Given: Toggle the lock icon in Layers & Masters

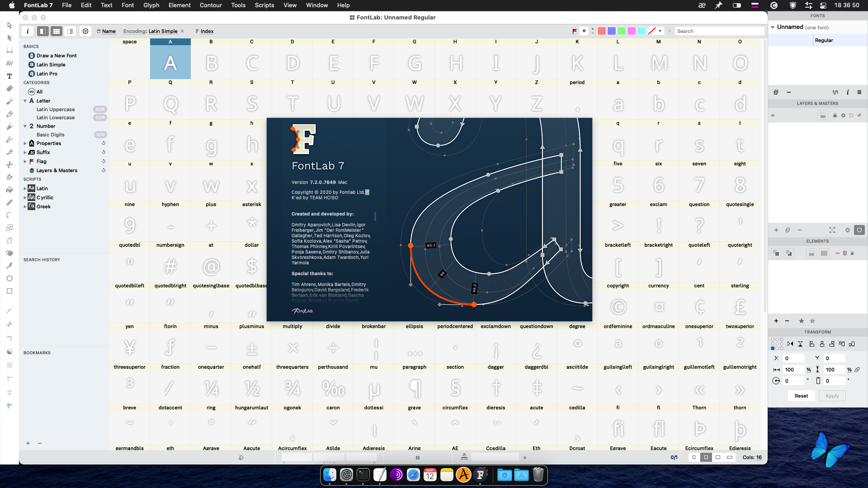Looking at the screenshot, I should click(835, 116).
